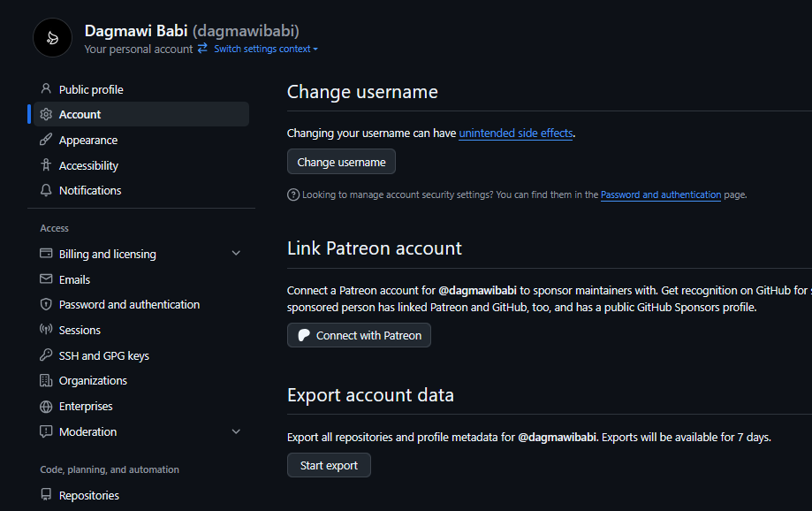Screen dimensions: 812x511
Task: Click the SSH and GPG keys key icon
Action: tap(46, 355)
